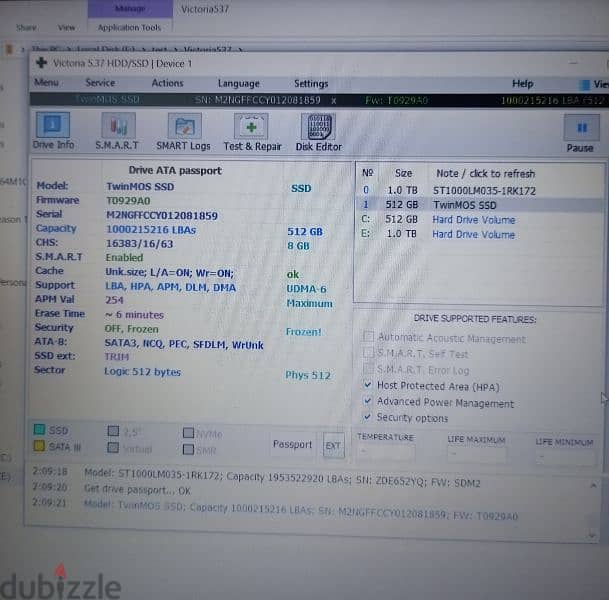The width and height of the screenshot is (609, 600).
Task: Click the log scroll up arrow
Action: [x=593, y=485]
